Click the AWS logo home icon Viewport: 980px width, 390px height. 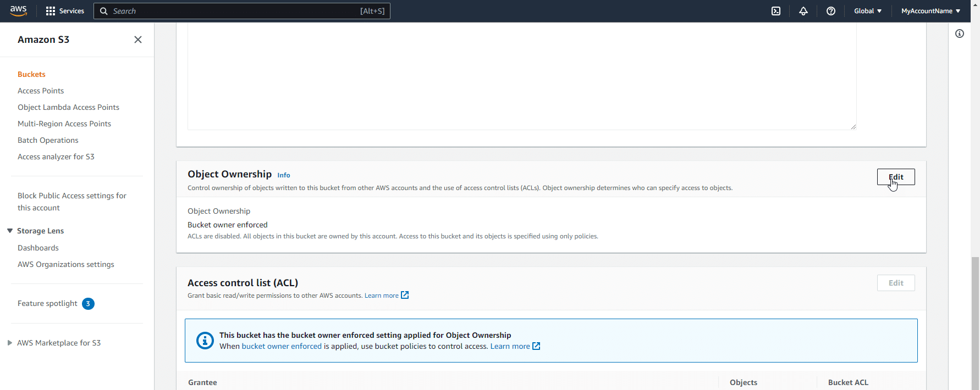[18, 11]
